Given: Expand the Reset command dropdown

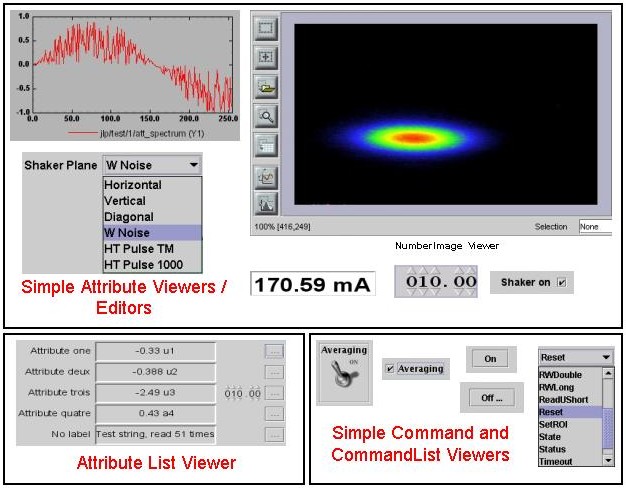Looking at the screenshot, I should (606, 357).
